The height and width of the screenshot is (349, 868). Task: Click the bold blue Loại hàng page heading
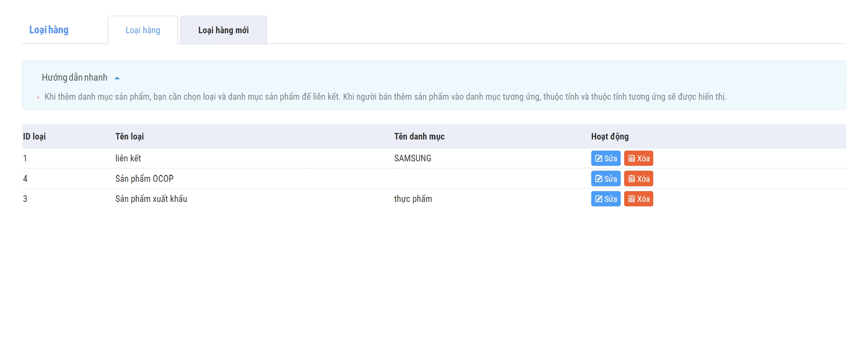[49, 30]
